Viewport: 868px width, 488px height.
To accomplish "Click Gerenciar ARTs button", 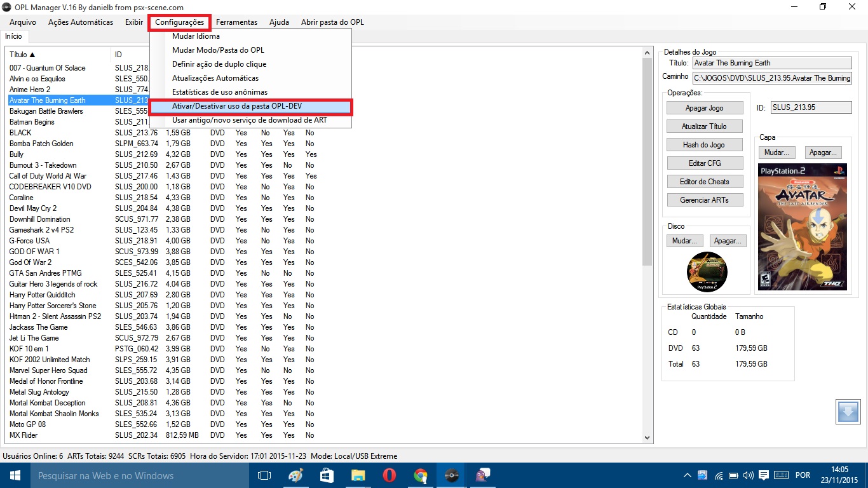I will tap(704, 200).
